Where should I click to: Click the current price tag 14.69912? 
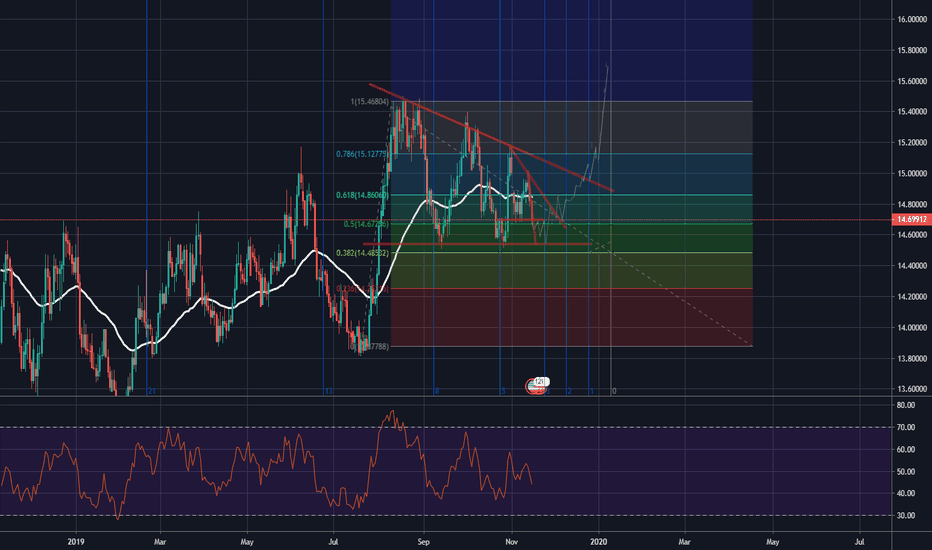[908, 219]
